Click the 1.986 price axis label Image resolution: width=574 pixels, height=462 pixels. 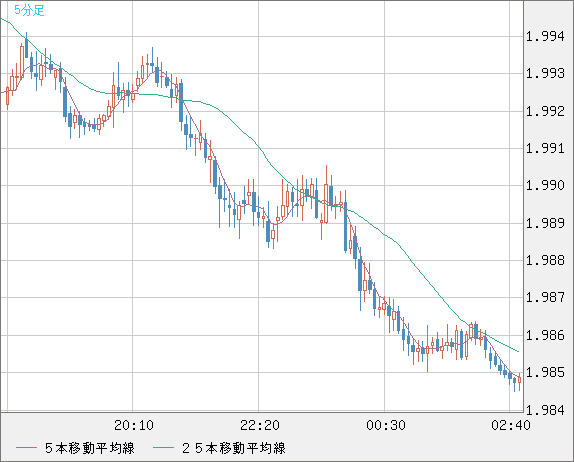pos(545,335)
